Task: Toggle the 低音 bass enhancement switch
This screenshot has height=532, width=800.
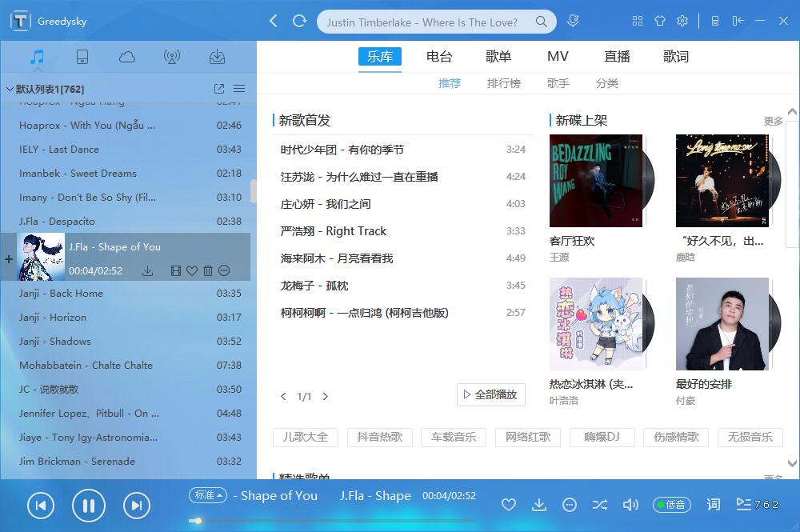Action: tap(671, 505)
